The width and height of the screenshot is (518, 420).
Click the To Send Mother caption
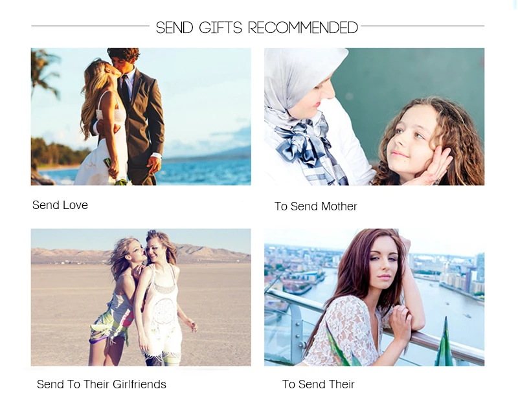click(x=316, y=206)
